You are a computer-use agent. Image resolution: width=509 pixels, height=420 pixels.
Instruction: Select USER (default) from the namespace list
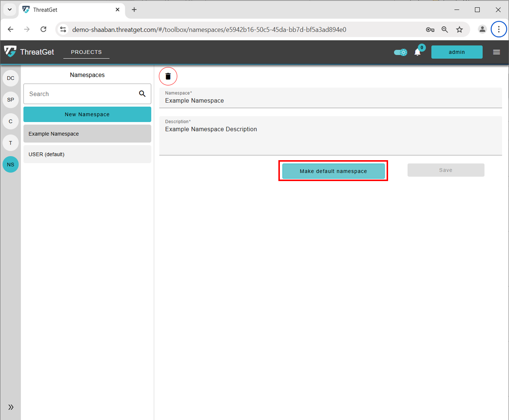pos(87,154)
